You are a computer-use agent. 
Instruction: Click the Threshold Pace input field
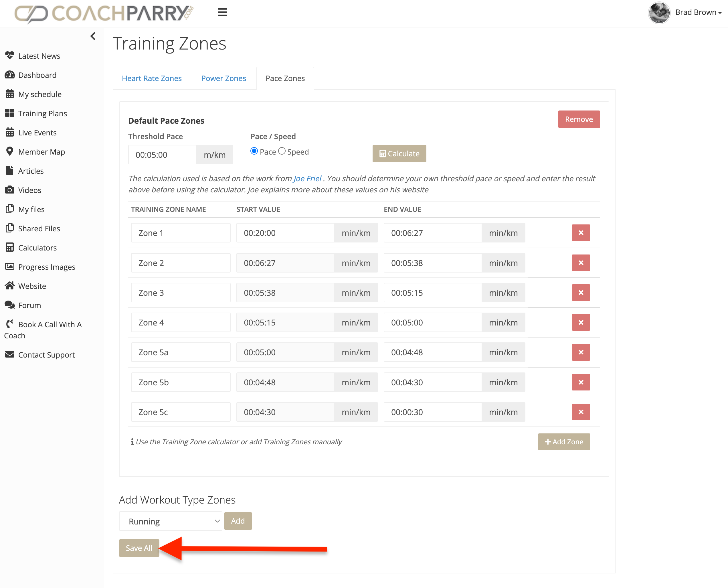click(x=162, y=155)
